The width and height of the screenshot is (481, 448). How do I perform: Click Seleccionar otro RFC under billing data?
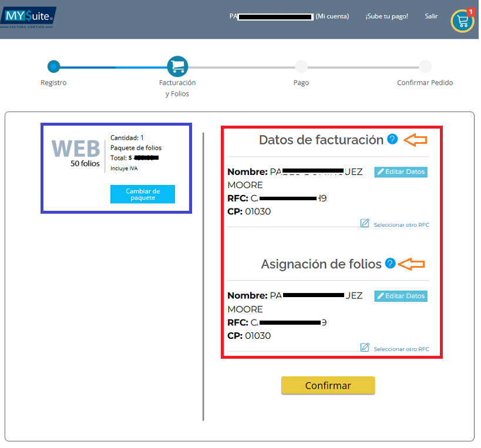(401, 225)
